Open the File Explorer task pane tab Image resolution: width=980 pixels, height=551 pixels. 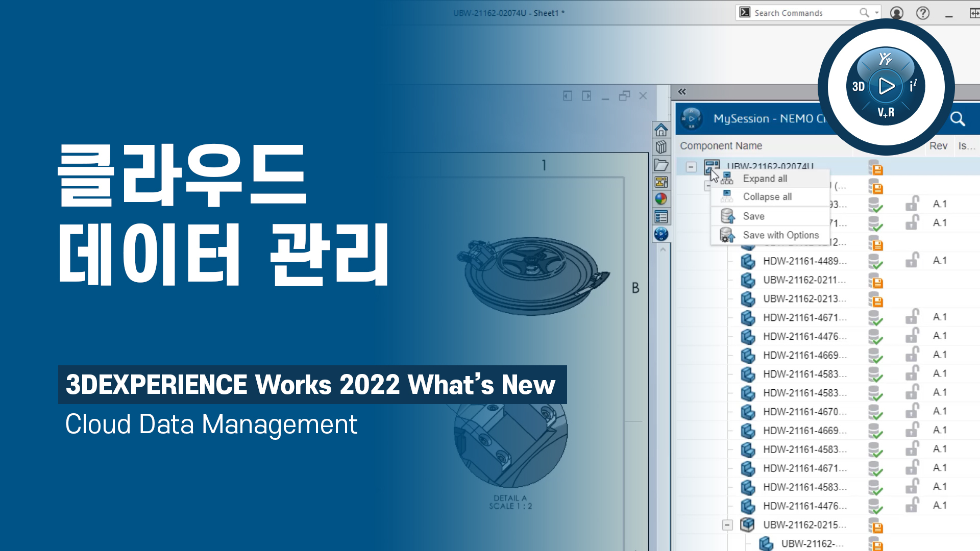coord(661,165)
